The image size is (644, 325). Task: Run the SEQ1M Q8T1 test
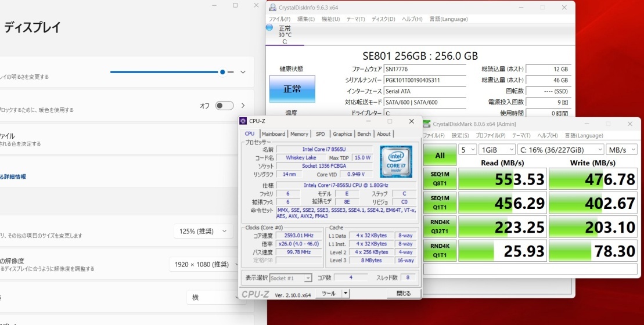tap(440, 179)
